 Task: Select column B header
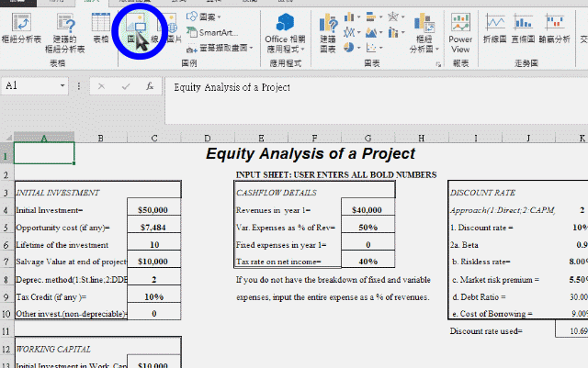point(100,138)
